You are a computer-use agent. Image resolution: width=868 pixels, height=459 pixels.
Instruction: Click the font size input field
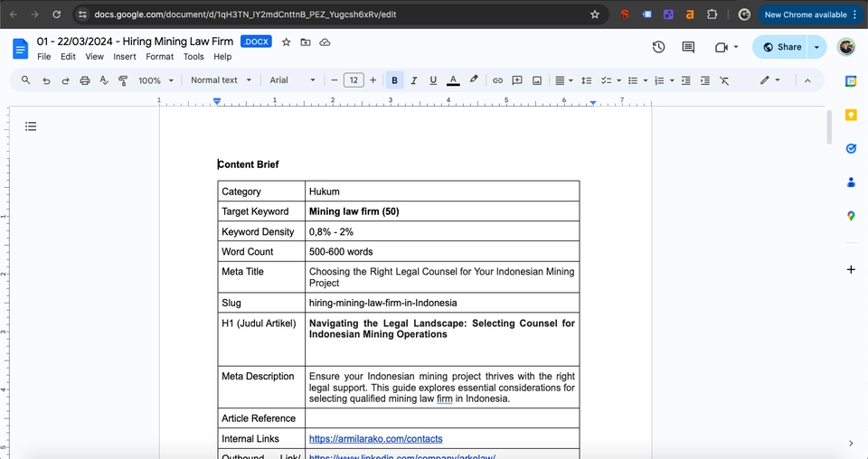(x=354, y=80)
